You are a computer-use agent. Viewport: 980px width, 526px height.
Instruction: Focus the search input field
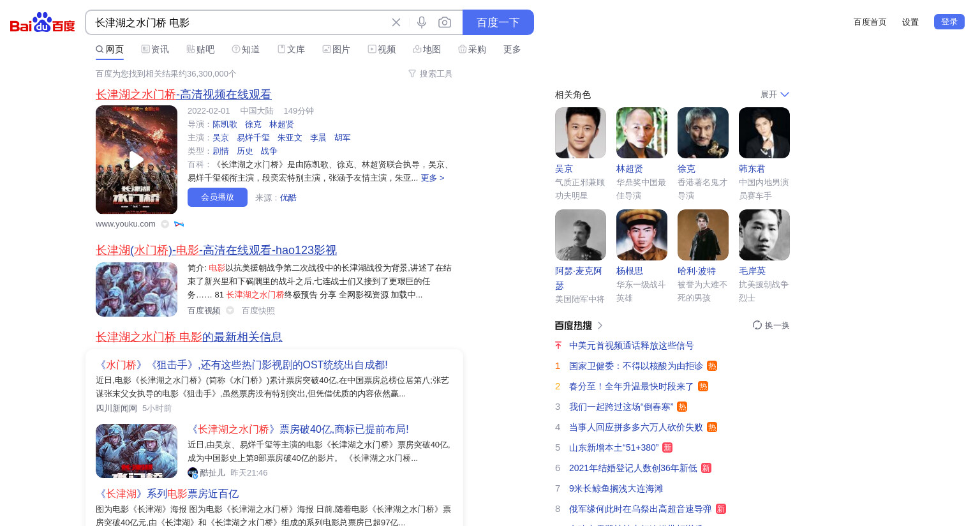(239, 22)
